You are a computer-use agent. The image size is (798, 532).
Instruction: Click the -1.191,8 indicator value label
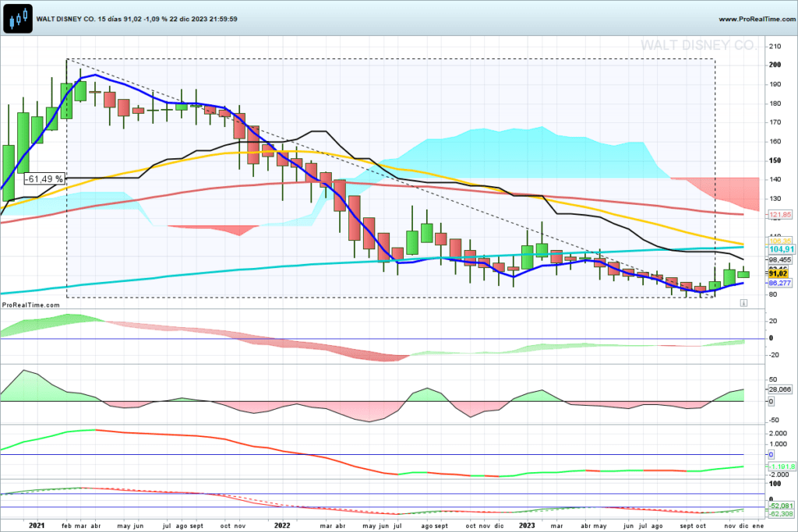click(x=781, y=467)
